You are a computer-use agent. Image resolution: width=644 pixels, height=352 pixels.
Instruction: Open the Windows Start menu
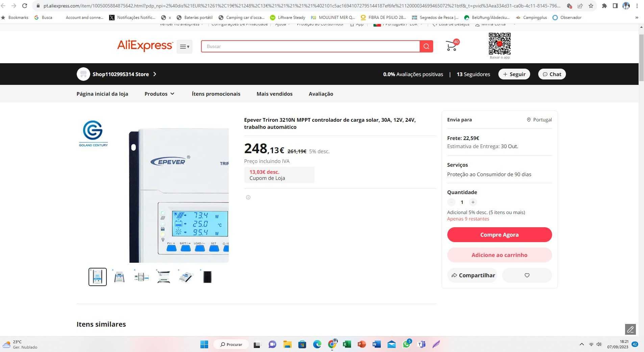click(204, 344)
